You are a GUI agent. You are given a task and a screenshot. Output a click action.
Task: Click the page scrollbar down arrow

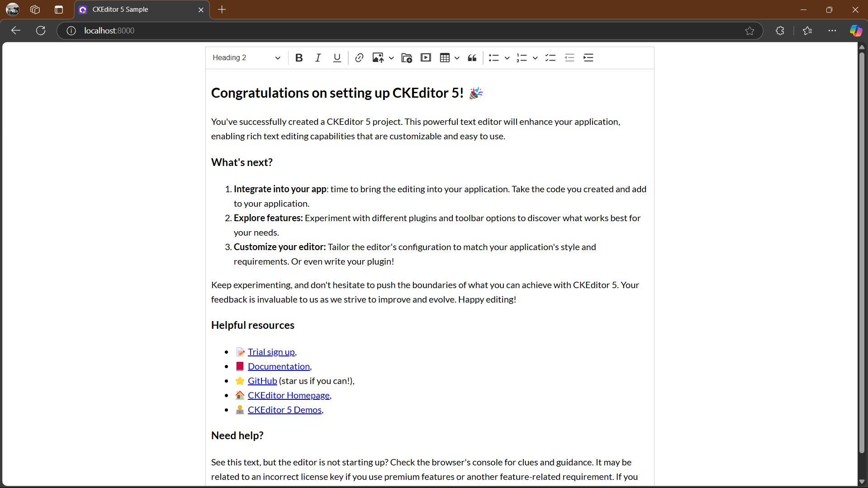(x=862, y=481)
